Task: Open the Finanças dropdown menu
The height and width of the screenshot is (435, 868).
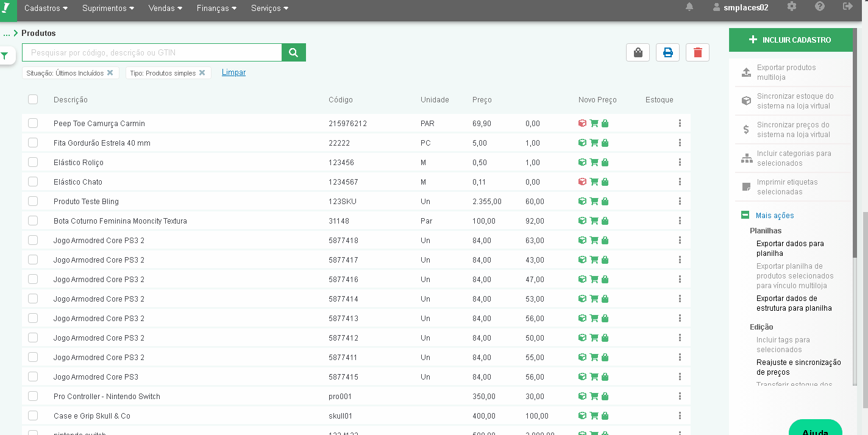Action: [217, 9]
